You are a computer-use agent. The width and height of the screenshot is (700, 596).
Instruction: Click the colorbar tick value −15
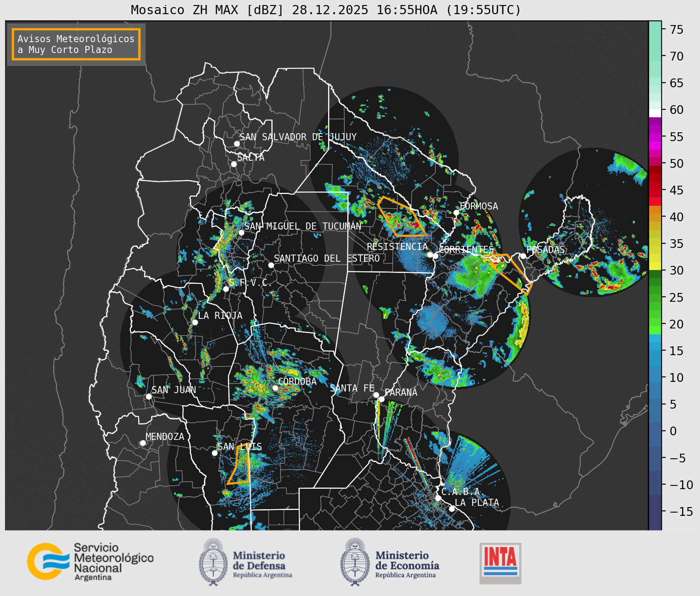681,512
